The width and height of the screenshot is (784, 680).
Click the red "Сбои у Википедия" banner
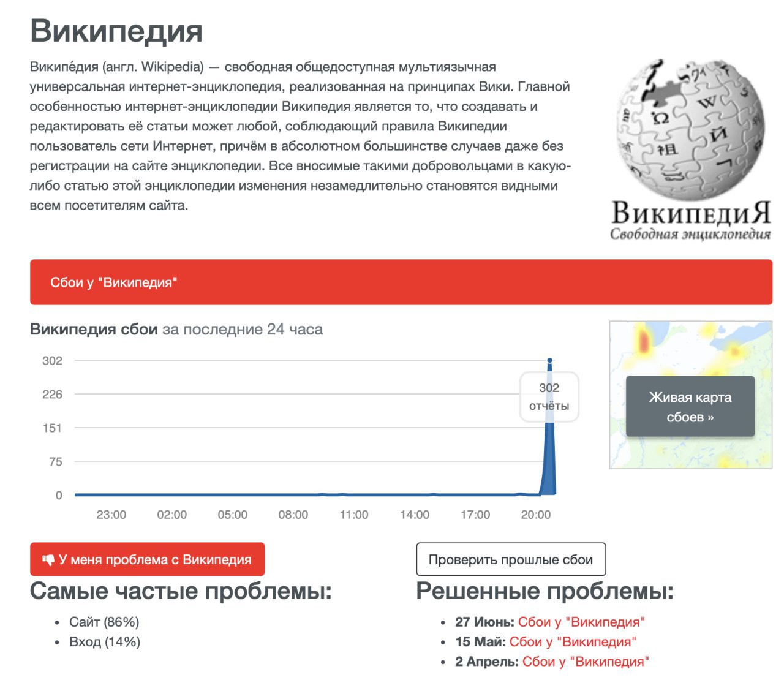[x=401, y=282]
